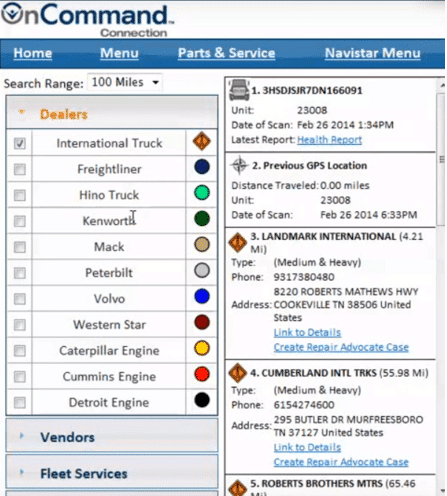
Task: Uncheck the International Truck checkbox
Action: 20,143
